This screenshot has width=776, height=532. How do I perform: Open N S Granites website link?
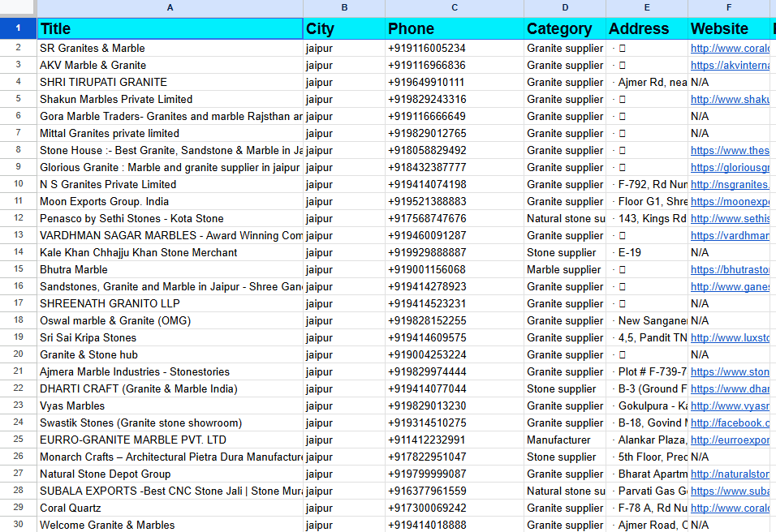click(730, 184)
